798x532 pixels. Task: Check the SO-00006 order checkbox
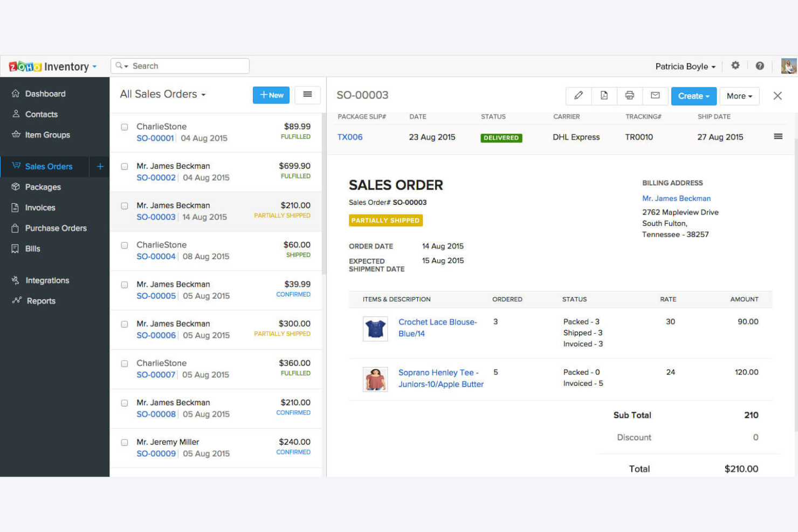tap(125, 324)
